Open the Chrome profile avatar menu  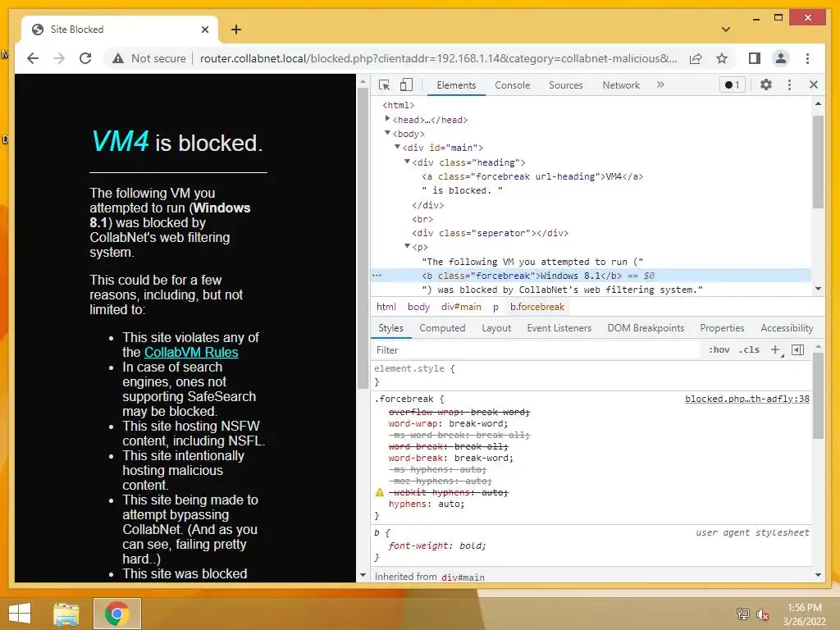click(x=781, y=58)
